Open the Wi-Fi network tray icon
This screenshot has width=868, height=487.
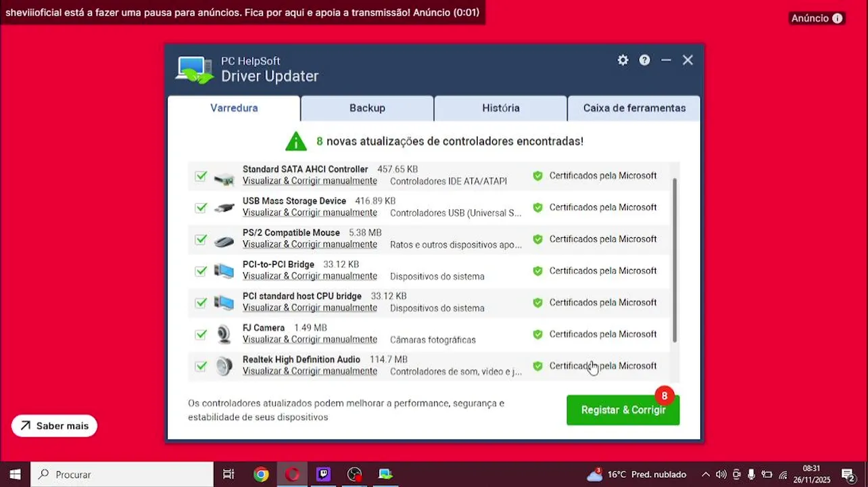783,474
